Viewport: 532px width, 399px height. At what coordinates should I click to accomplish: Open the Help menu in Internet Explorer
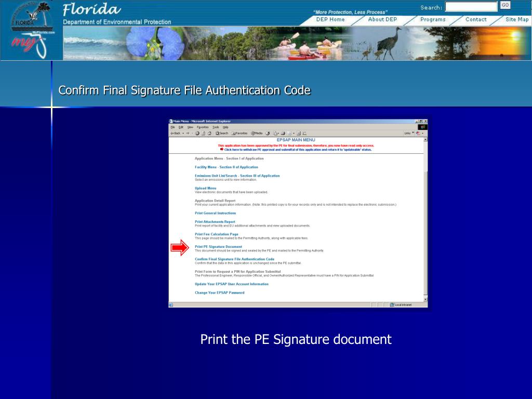click(225, 127)
